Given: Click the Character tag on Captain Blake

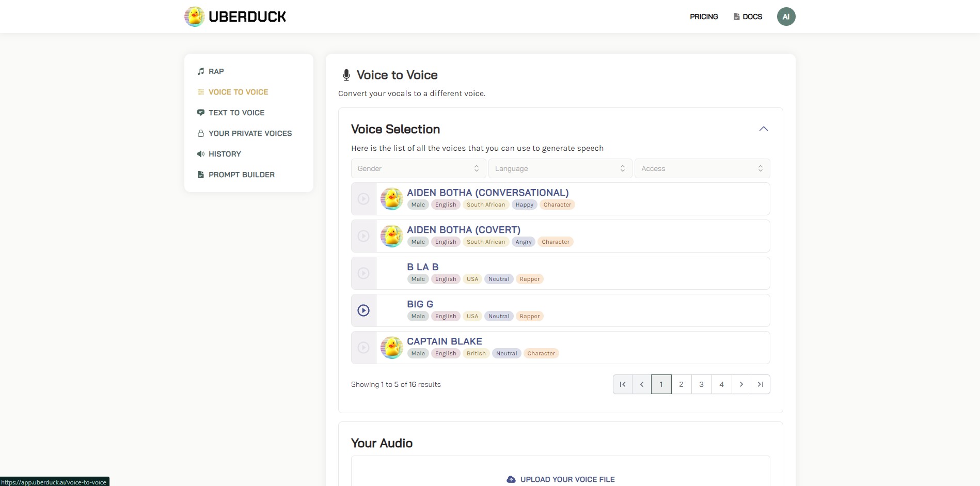Looking at the screenshot, I should click(x=541, y=353).
